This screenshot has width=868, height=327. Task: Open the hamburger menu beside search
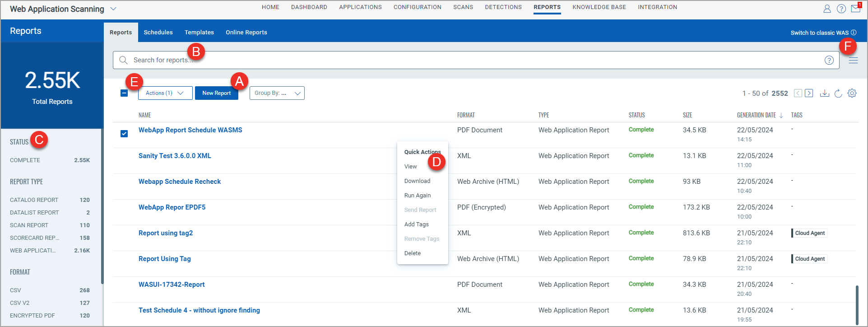[x=853, y=60]
